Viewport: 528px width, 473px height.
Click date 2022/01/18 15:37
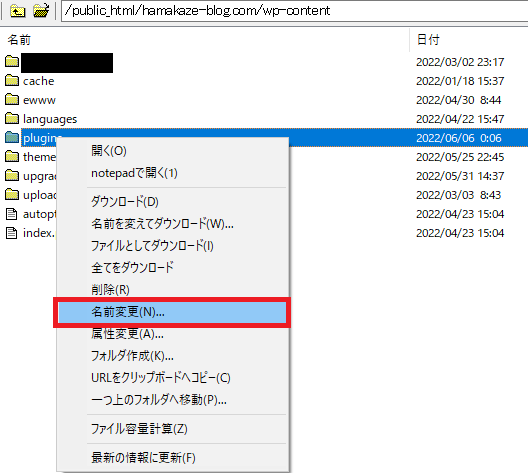tap(460, 81)
